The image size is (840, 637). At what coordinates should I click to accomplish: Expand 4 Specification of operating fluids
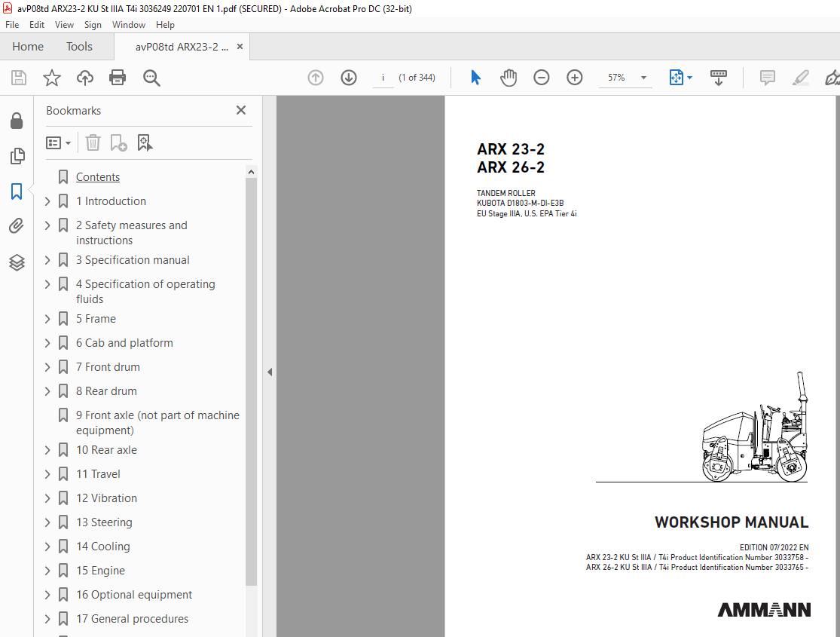47,284
